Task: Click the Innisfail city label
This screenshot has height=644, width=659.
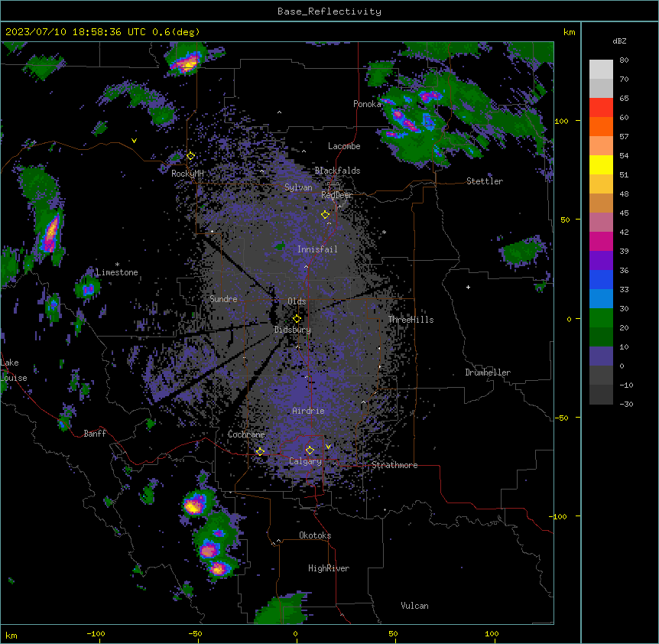Action: [317, 249]
